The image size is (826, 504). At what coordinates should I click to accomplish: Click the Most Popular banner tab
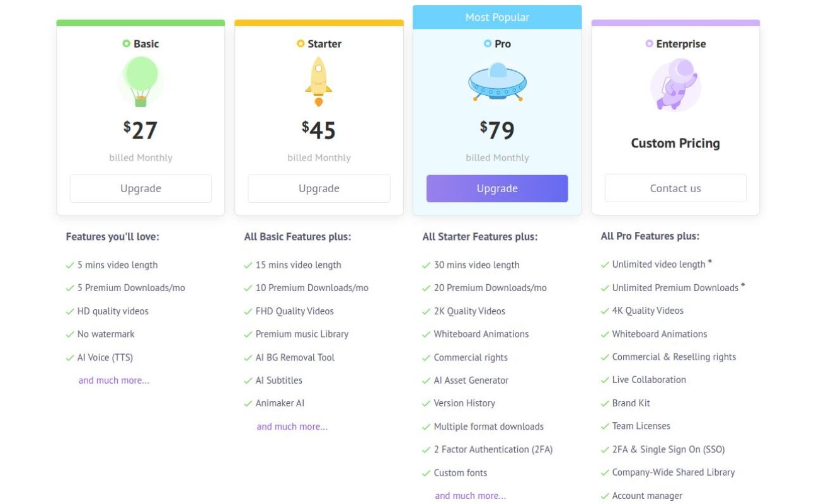pyautogui.click(x=497, y=17)
